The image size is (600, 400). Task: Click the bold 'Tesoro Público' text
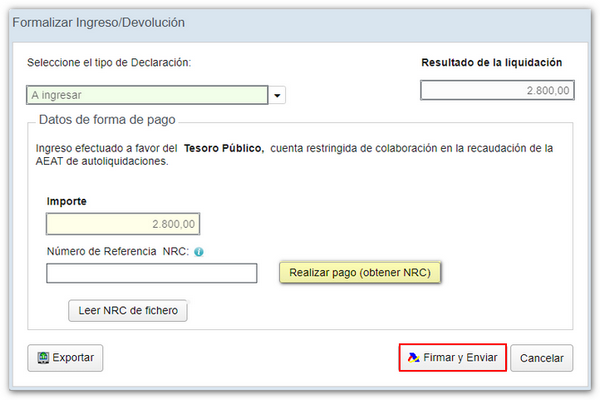tap(223, 148)
